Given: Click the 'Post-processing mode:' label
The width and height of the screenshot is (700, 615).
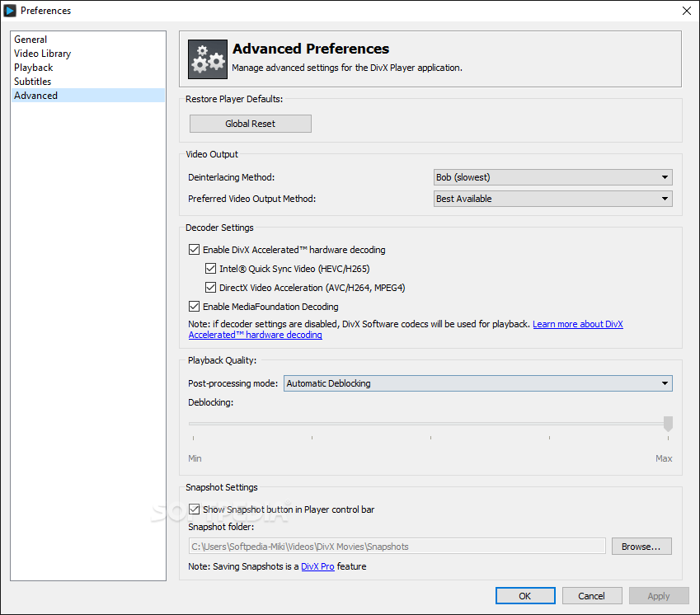Looking at the screenshot, I should click(233, 383).
